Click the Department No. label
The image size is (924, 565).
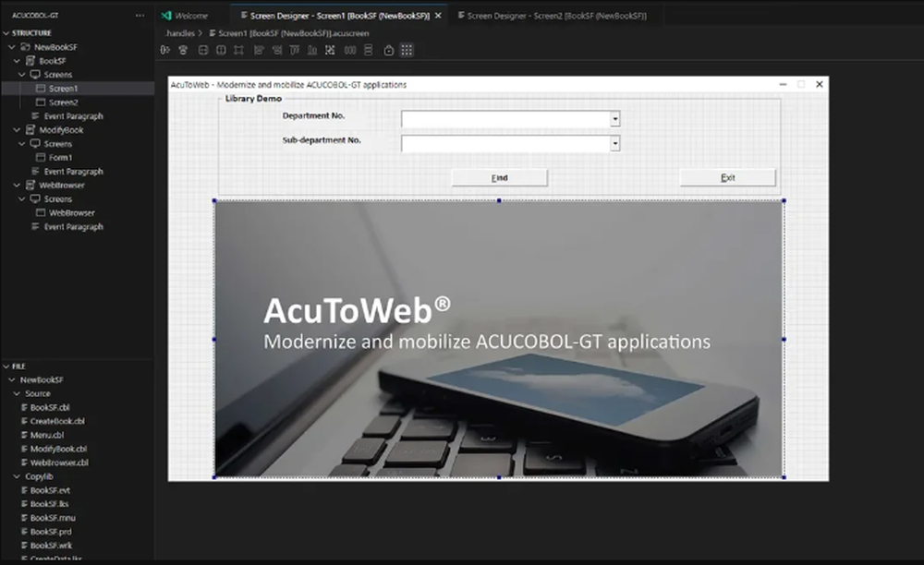[313, 115]
